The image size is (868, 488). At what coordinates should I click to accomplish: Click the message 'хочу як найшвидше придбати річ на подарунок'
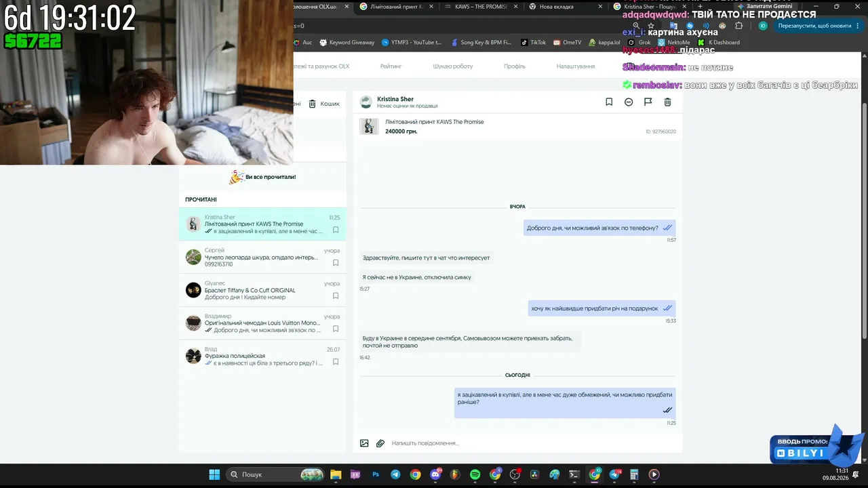tap(601, 308)
